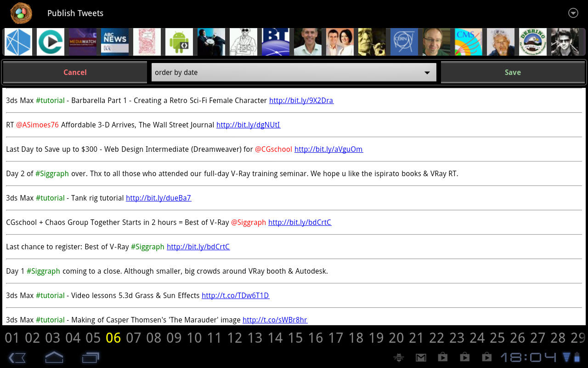The image size is (588, 368).
Task: Tap #Siggraph in the 'Day 2 of' tweet
Action: click(x=52, y=173)
